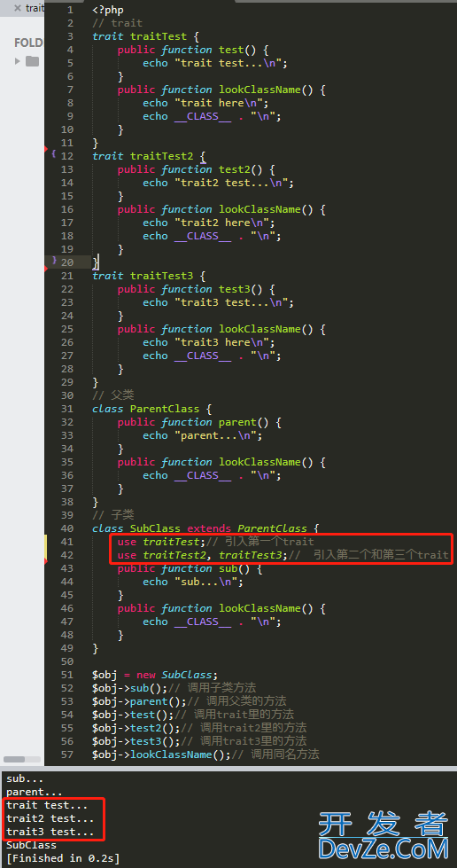This screenshot has height=868, width=457.
Task: Click echo "trait2 test...\n" on line 14
Action: click(218, 183)
